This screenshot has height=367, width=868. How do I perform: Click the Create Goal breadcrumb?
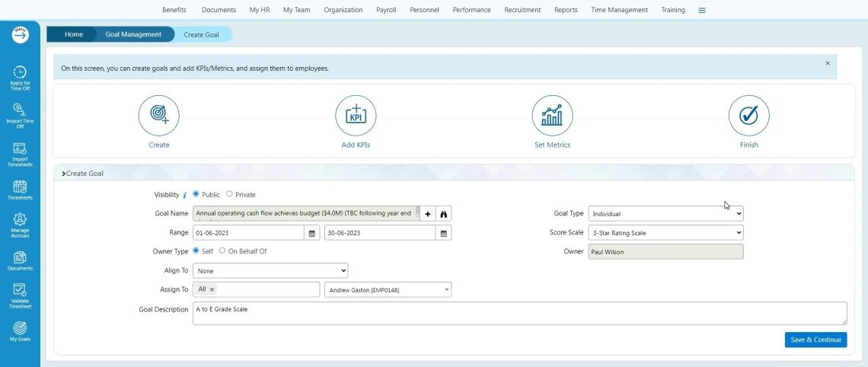click(202, 34)
